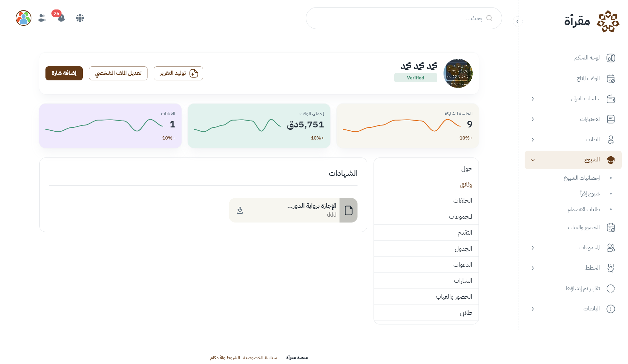Click تعديل الملف الشخصي button

click(x=118, y=73)
